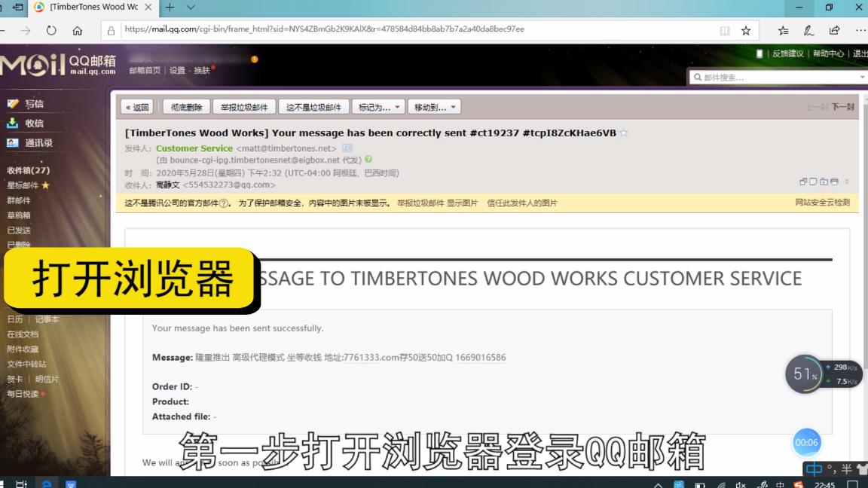Click the print icon in the mail header

point(834,181)
